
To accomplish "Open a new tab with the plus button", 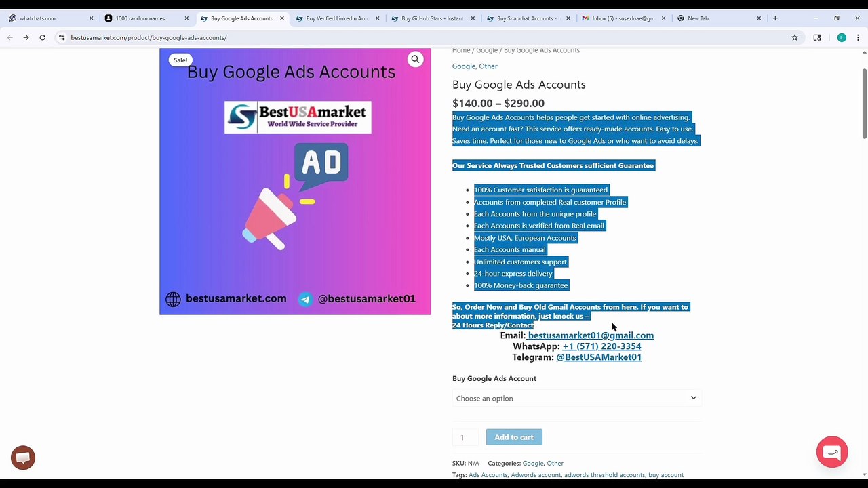I will [x=775, y=18].
